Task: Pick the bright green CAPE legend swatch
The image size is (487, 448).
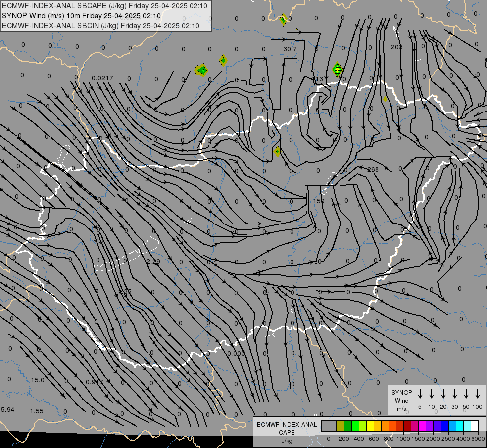Action: (x=355, y=426)
